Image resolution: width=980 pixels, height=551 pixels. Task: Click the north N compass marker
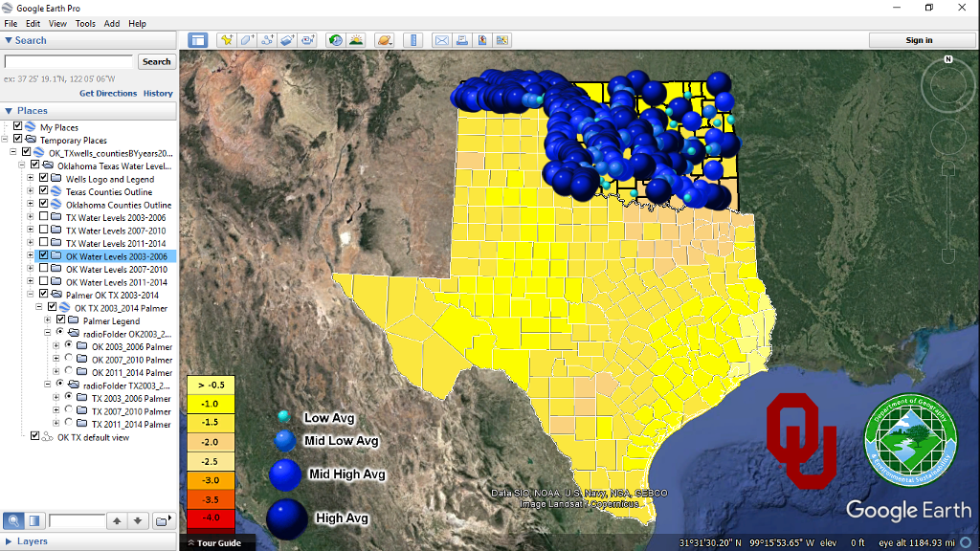[x=948, y=59]
